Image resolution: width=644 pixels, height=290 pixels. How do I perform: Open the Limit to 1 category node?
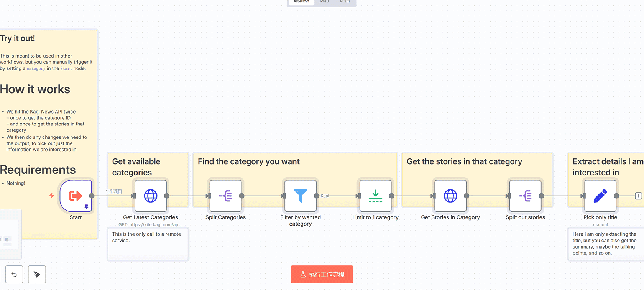[375, 196]
